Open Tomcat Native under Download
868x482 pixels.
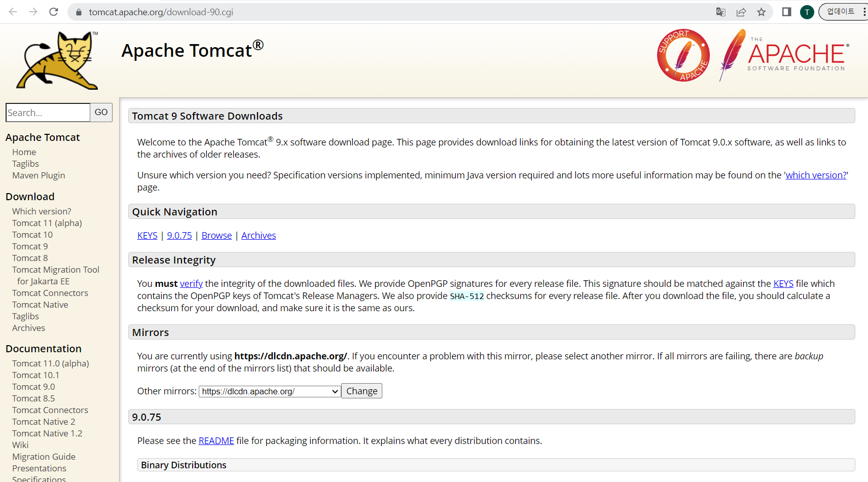pos(40,305)
